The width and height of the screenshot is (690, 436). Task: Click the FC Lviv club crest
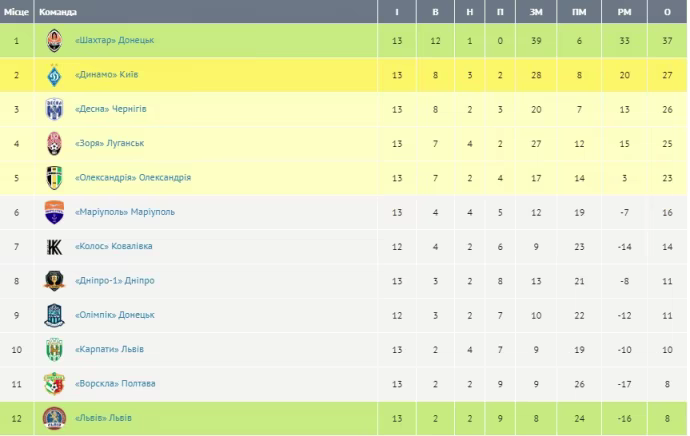point(54,418)
